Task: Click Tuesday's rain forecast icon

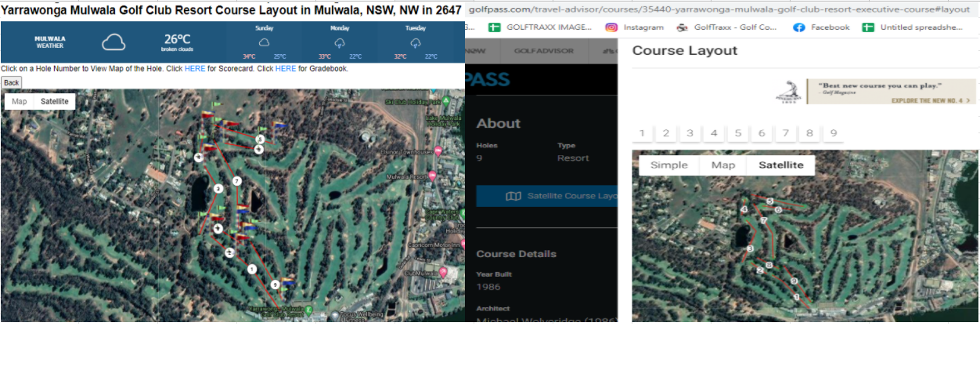Action: pos(416,42)
